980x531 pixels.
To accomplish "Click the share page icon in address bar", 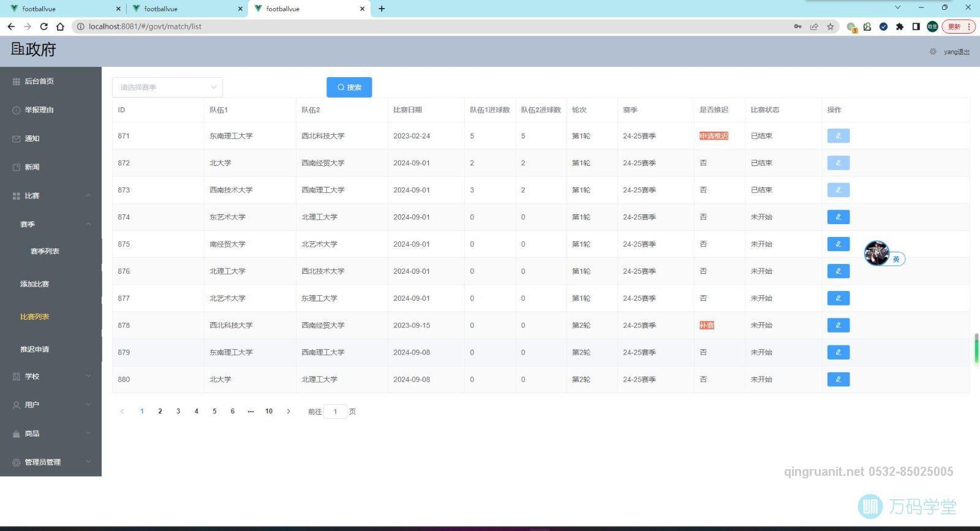I will (x=814, y=26).
